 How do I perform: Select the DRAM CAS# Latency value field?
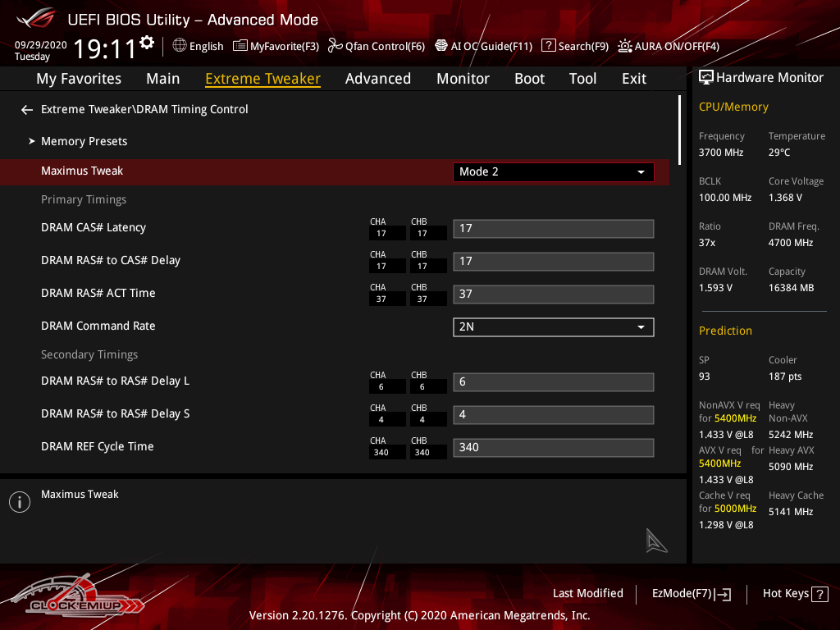(553, 229)
